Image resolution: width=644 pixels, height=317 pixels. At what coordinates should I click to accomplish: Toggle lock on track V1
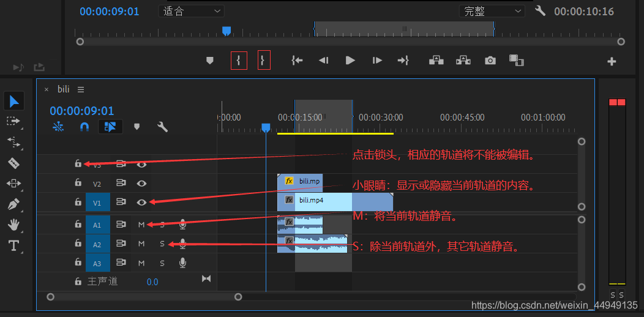pos(78,201)
